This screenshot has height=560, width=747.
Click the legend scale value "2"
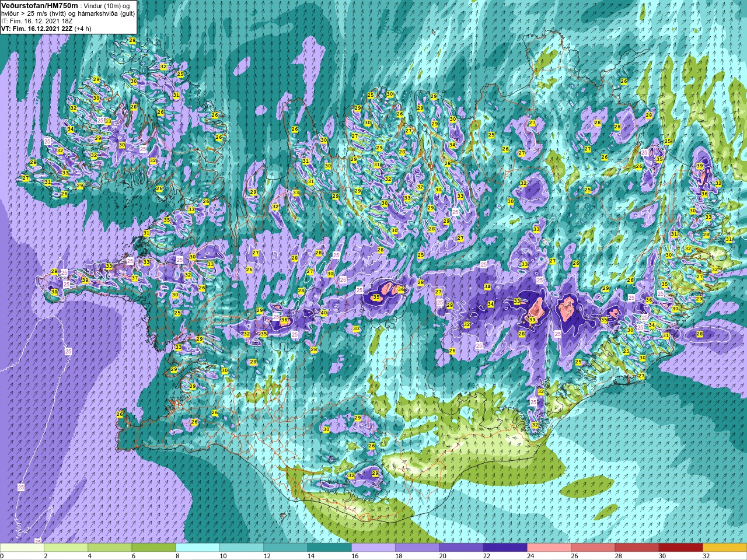pyautogui.click(x=46, y=556)
